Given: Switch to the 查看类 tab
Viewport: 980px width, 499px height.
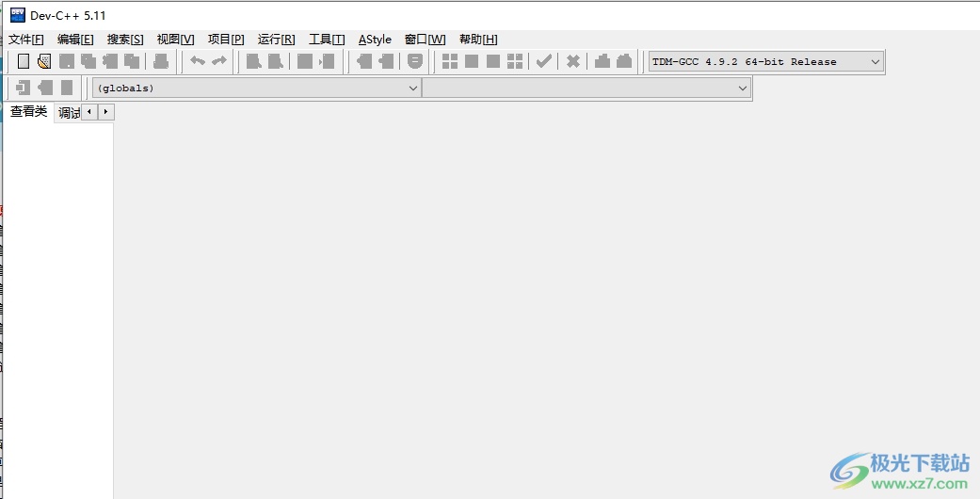Looking at the screenshot, I should coord(28,112).
